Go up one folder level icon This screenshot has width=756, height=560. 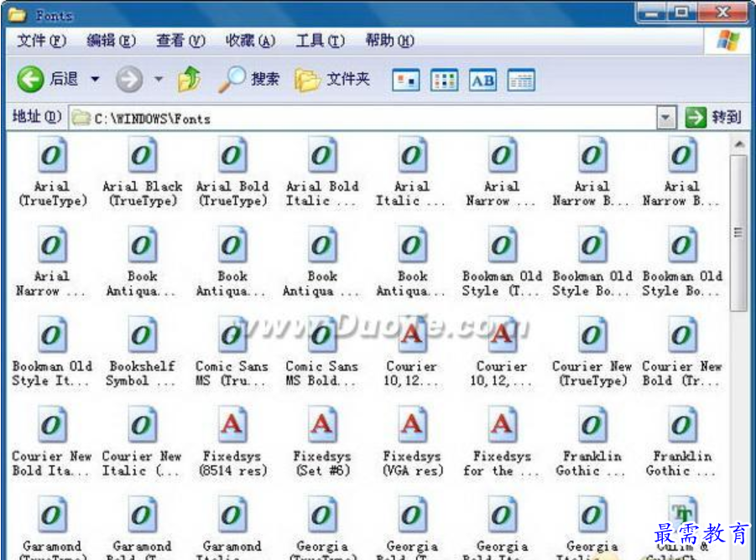190,79
